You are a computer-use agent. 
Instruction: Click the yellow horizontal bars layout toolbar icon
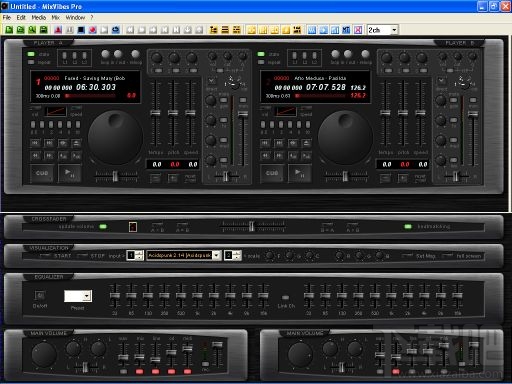point(225,30)
